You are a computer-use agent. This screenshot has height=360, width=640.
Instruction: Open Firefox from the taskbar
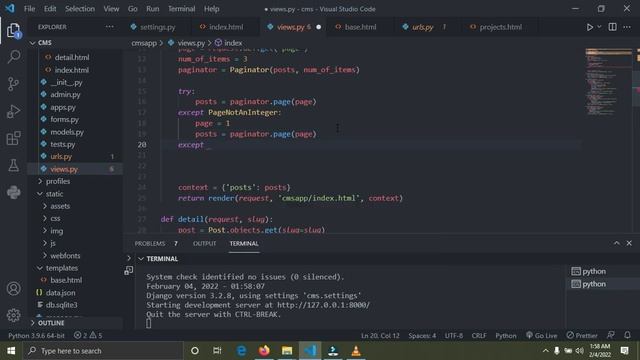(x=264, y=351)
